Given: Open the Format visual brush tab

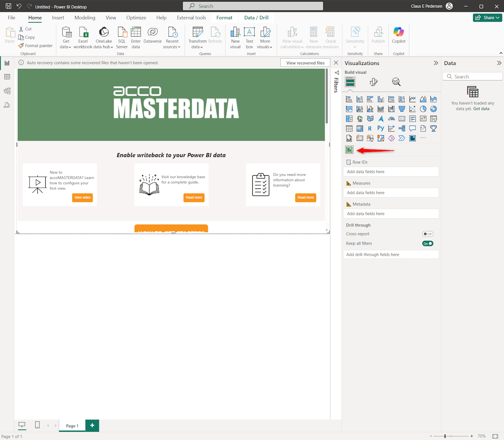Looking at the screenshot, I should tap(373, 82).
